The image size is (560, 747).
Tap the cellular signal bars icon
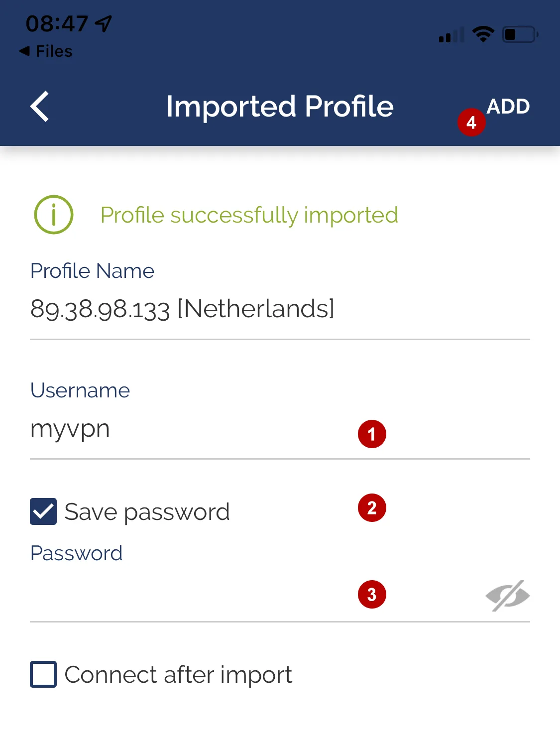[x=451, y=34]
